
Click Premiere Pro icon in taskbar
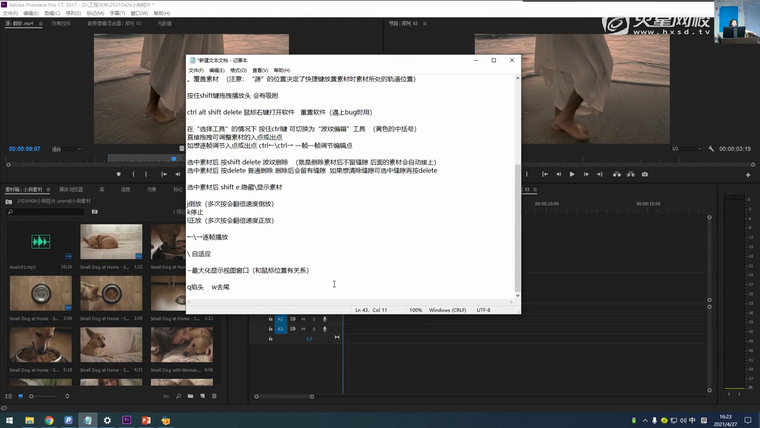(127, 420)
